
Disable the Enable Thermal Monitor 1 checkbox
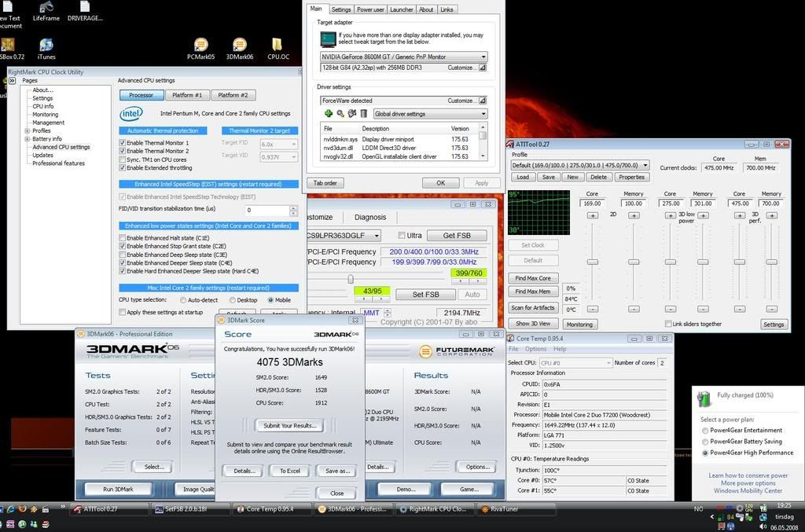123,143
